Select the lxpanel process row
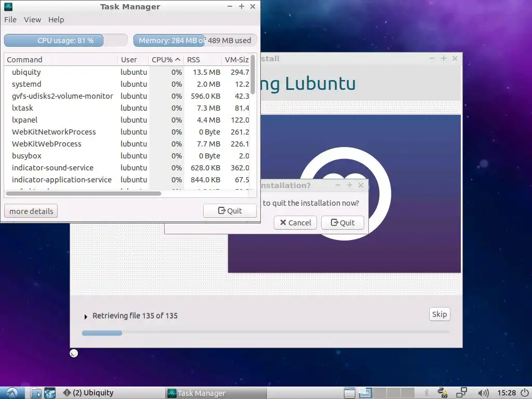 pos(127,120)
